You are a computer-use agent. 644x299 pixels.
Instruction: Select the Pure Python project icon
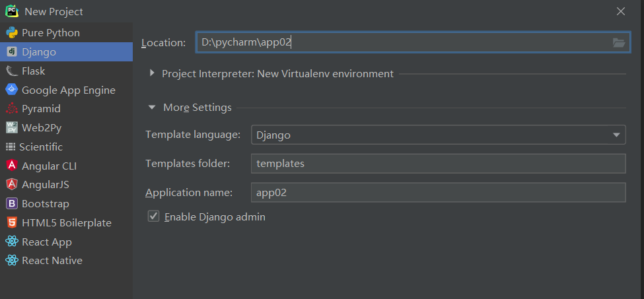pyautogui.click(x=12, y=33)
